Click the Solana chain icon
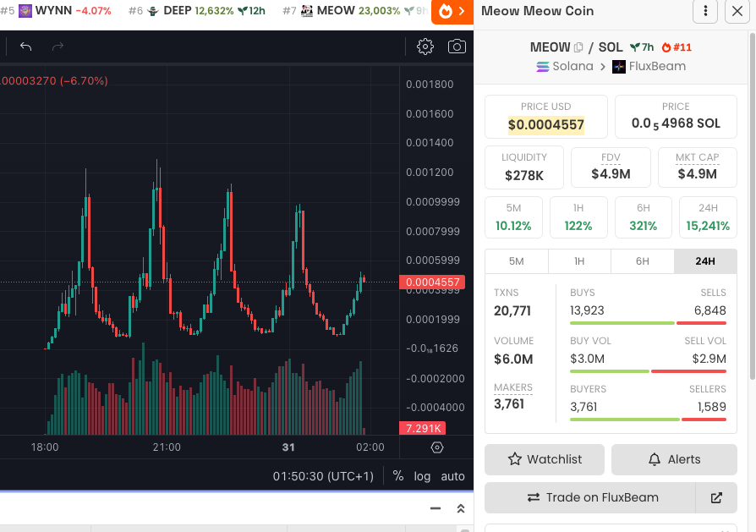 [x=543, y=67]
